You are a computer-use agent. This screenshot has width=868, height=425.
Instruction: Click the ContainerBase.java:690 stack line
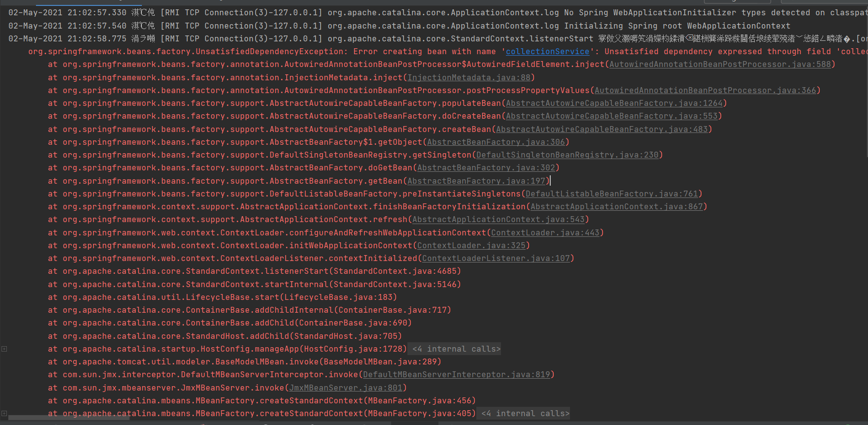point(230,323)
